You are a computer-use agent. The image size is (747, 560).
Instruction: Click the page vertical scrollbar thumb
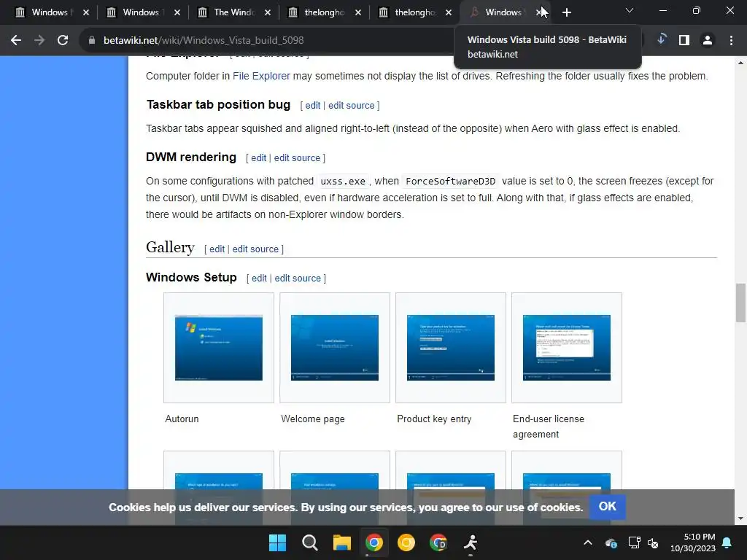(x=740, y=303)
